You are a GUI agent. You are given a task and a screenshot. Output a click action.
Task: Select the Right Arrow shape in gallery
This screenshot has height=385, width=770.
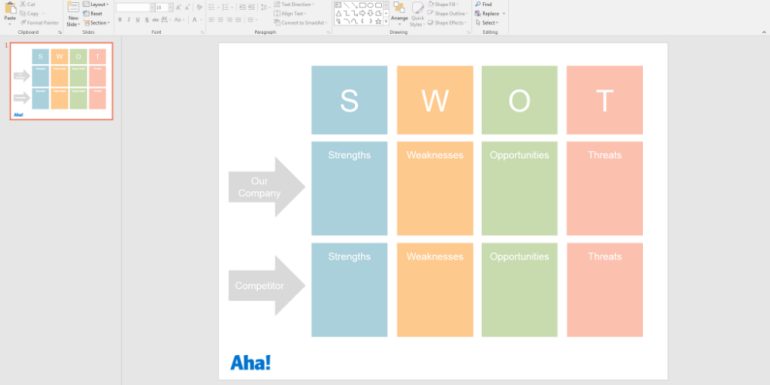pyautogui.click(x=362, y=13)
